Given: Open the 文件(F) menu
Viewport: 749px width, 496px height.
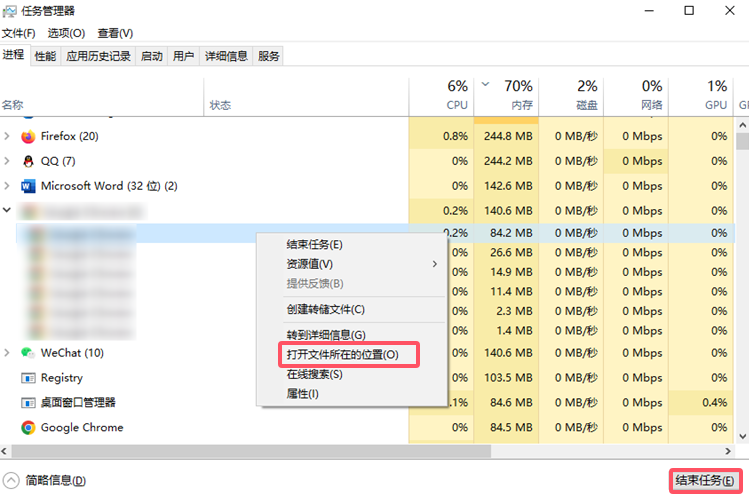Looking at the screenshot, I should click(x=18, y=33).
